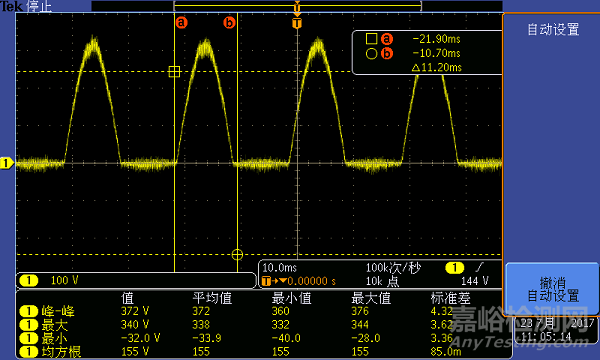
Task: Select the 峰-峰 measurement row
Action: pos(259,311)
